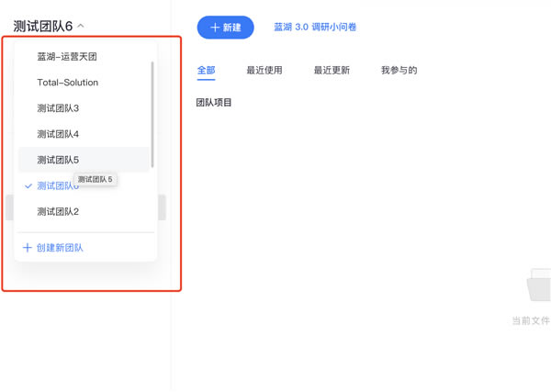Image resolution: width=551 pixels, height=392 pixels.
Task: Click the plus icon beside 创建新团队
Action: pos(27,248)
